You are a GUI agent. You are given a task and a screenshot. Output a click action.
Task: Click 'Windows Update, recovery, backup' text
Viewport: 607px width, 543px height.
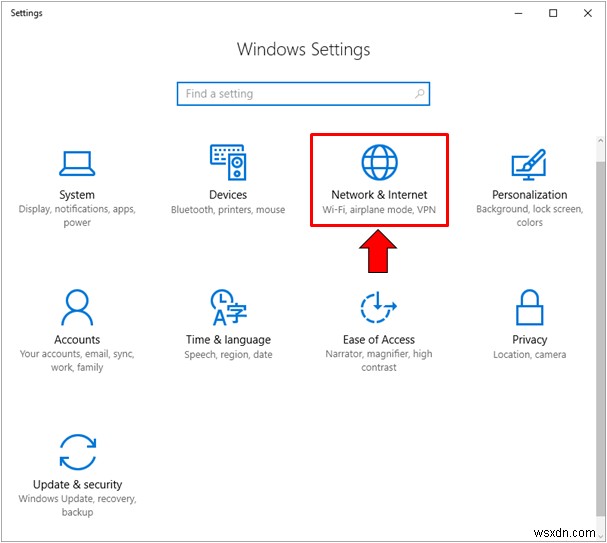77,505
